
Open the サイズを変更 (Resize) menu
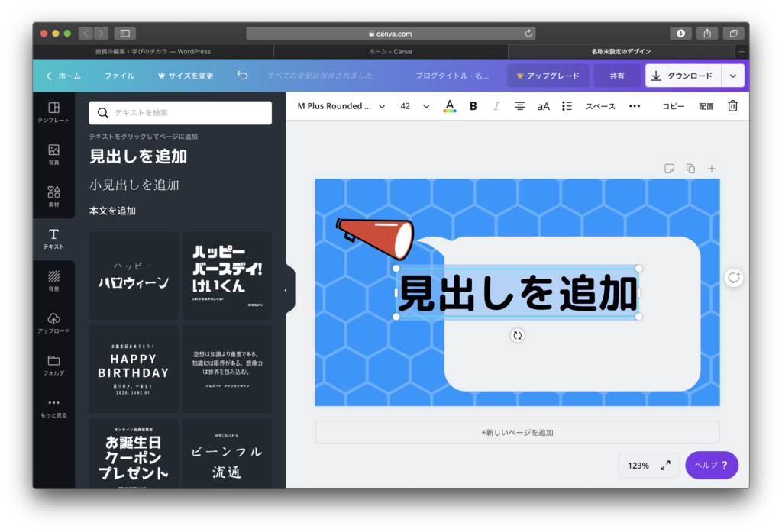click(x=186, y=76)
